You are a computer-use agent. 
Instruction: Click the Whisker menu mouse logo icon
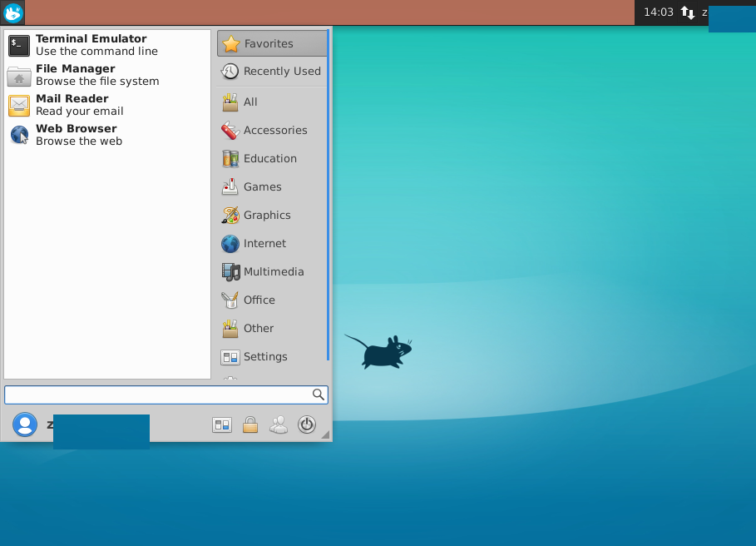(x=12, y=12)
